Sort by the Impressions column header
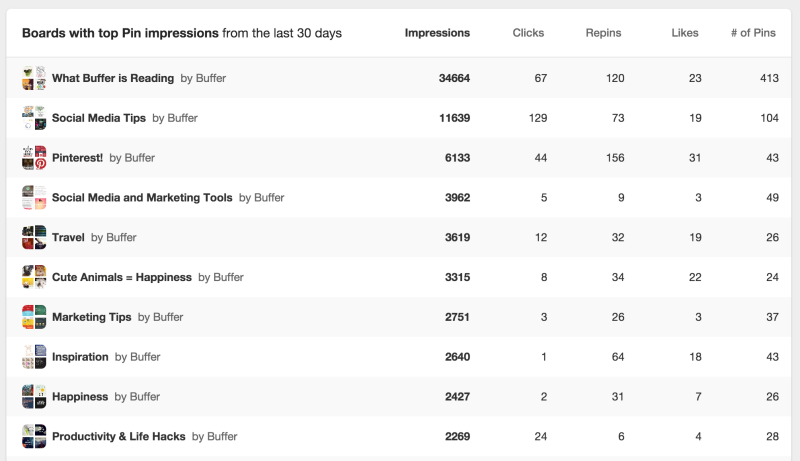The image size is (800, 461). [437, 33]
